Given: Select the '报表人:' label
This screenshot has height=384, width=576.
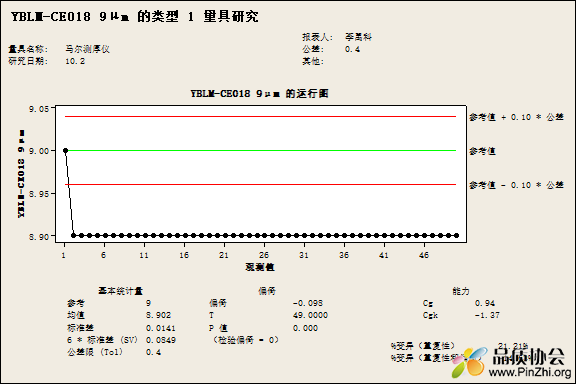Looking at the screenshot, I should pyautogui.click(x=318, y=37).
